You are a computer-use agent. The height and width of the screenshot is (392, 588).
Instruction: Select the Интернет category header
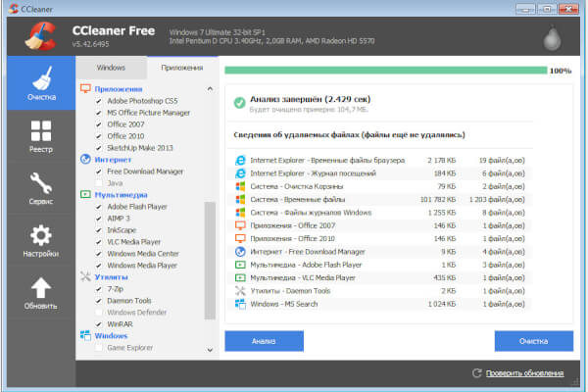coord(113,160)
